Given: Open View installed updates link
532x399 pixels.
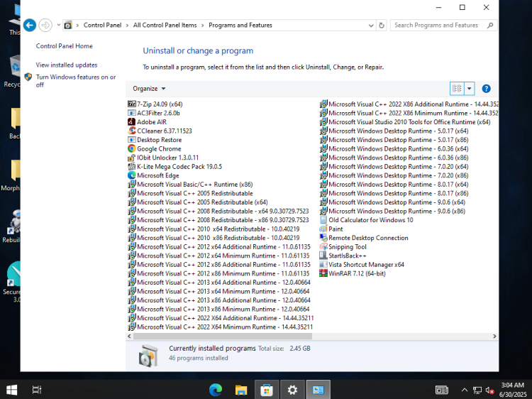Looking at the screenshot, I should [67, 65].
